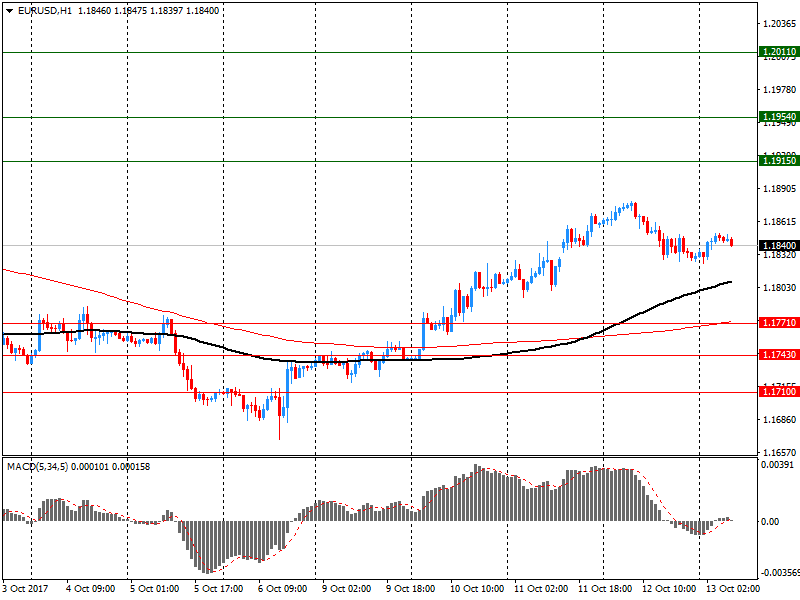800x600 pixels.
Task: Click the 1.20110 green level label
Action: (x=779, y=52)
